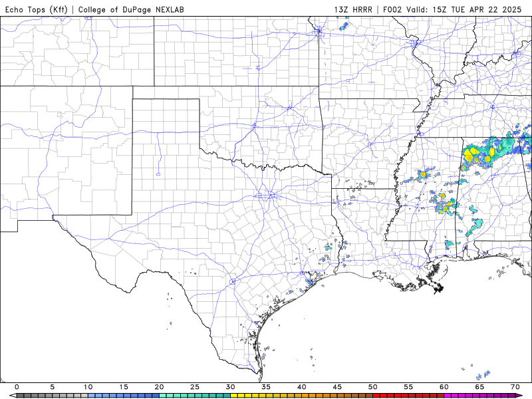Click the "40" color scale label

tap(302, 387)
